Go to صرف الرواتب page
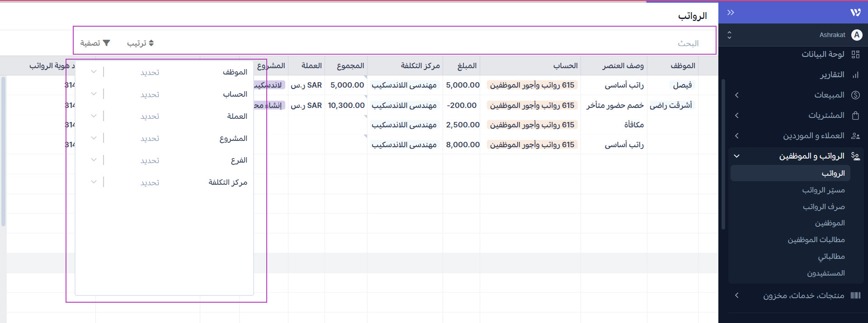This screenshot has height=323, width=868. coord(824,207)
